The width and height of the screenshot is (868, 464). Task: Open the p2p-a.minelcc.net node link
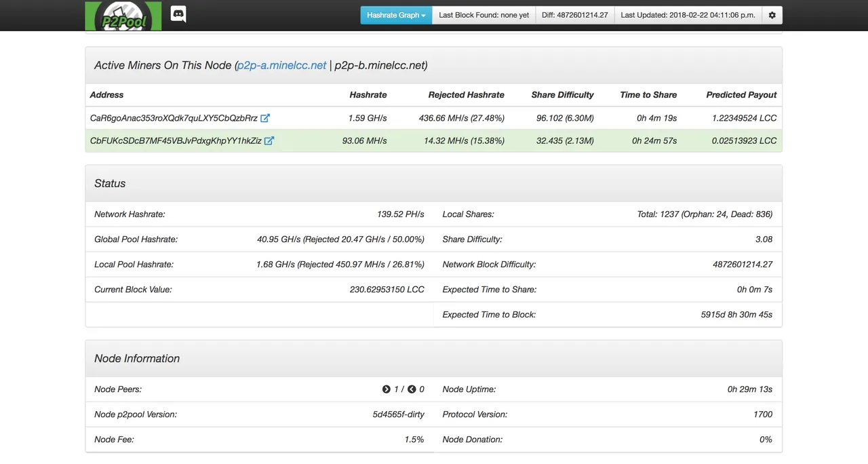pos(281,65)
